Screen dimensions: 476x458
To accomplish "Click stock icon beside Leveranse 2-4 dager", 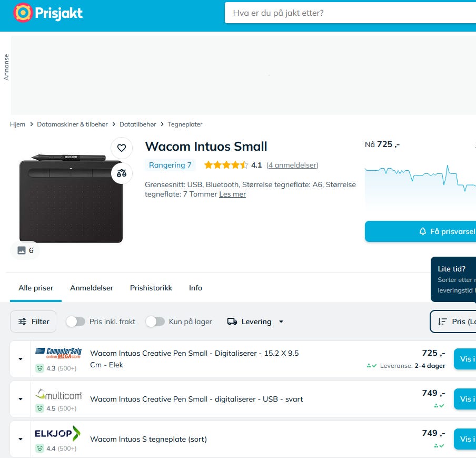I will pos(372,366).
